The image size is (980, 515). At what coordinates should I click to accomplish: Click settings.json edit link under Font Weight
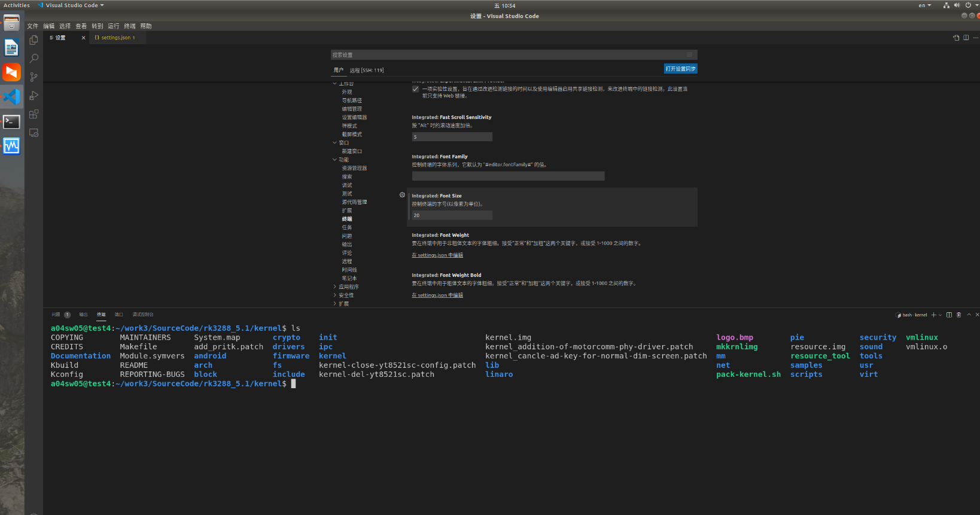coord(437,255)
